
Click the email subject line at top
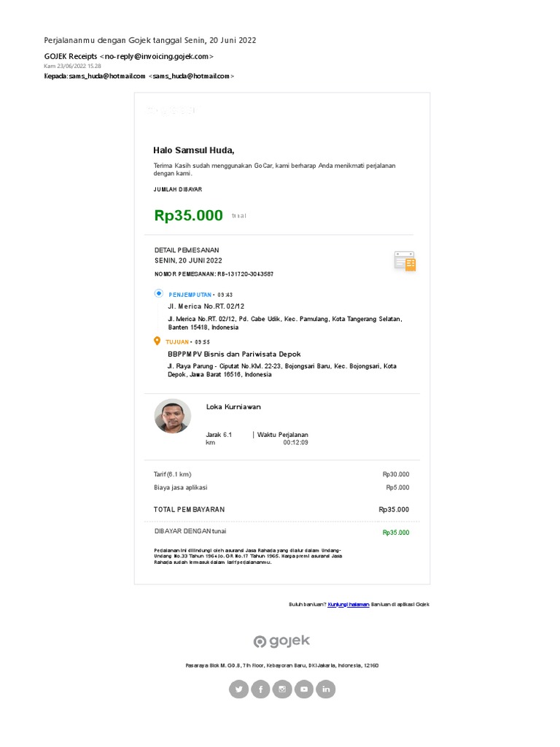tap(150, 40)
